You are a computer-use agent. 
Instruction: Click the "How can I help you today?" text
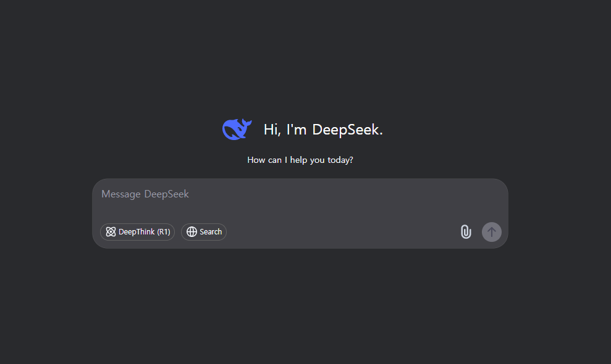[x=300, y=160]
